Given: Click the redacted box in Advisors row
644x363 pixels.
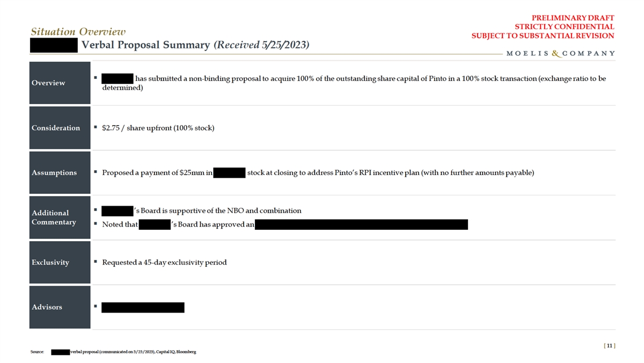Looking at the screenshot, I should [x=143, y=307].
